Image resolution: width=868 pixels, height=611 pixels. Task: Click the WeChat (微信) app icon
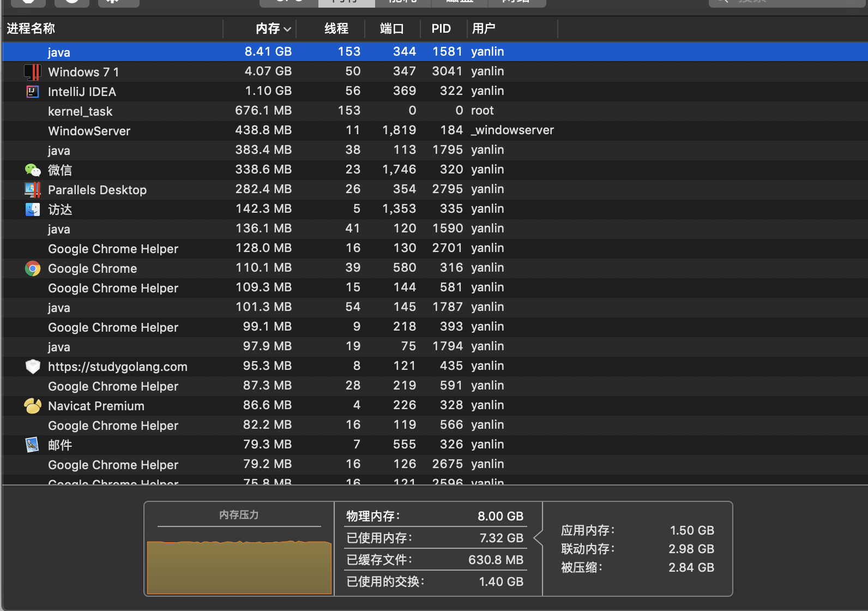pos(33,170)
